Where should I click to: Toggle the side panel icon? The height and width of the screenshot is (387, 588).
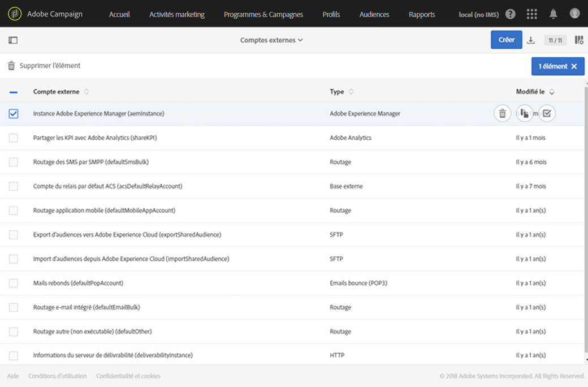pos(13,40)
